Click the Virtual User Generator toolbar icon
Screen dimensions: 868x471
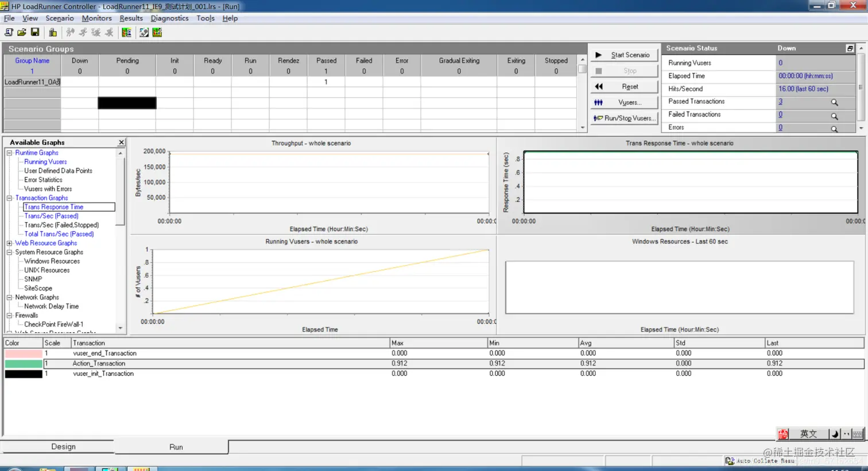tap(144, 33)
